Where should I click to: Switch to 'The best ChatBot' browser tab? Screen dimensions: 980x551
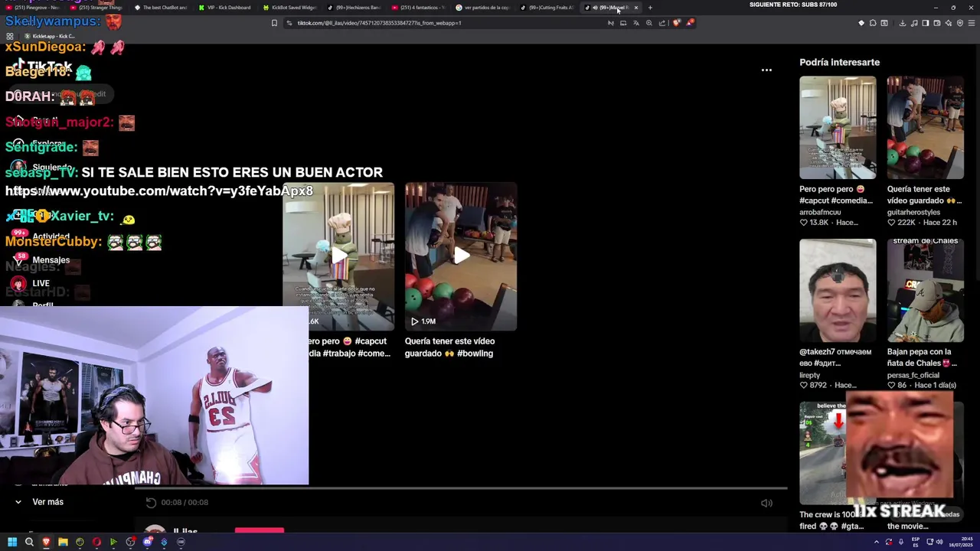160,8
